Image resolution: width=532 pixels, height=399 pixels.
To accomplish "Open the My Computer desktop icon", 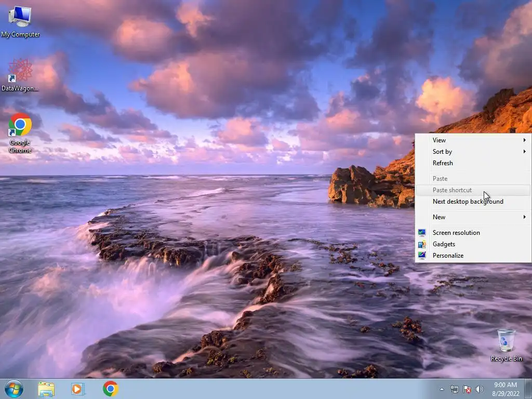I will click(x=20, y=21).
